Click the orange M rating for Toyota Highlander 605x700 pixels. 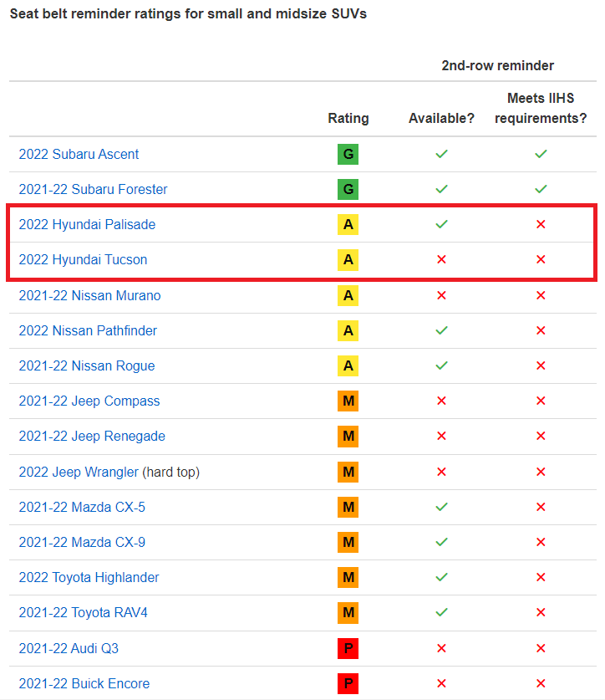point(348,577)
